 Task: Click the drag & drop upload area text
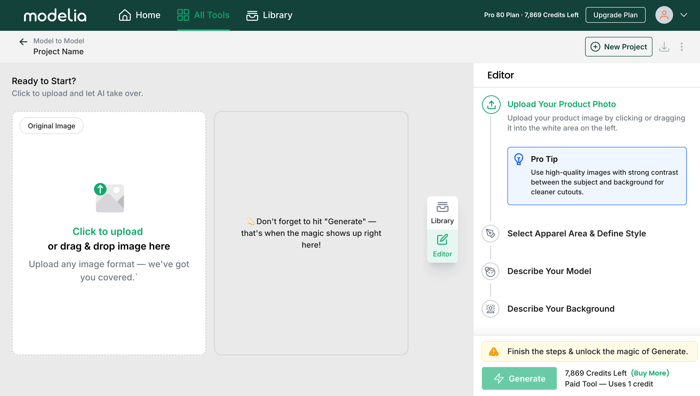click(109, 246)
